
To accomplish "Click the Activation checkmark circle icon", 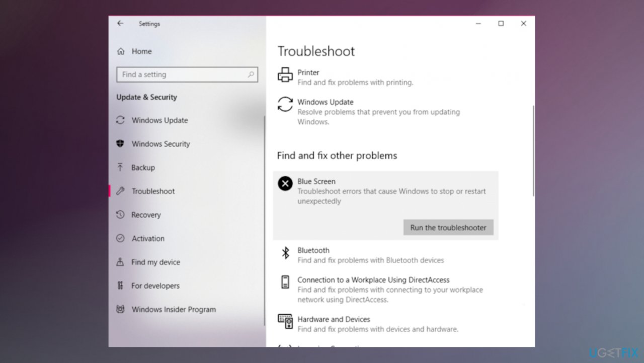I will tap(120, 239).
